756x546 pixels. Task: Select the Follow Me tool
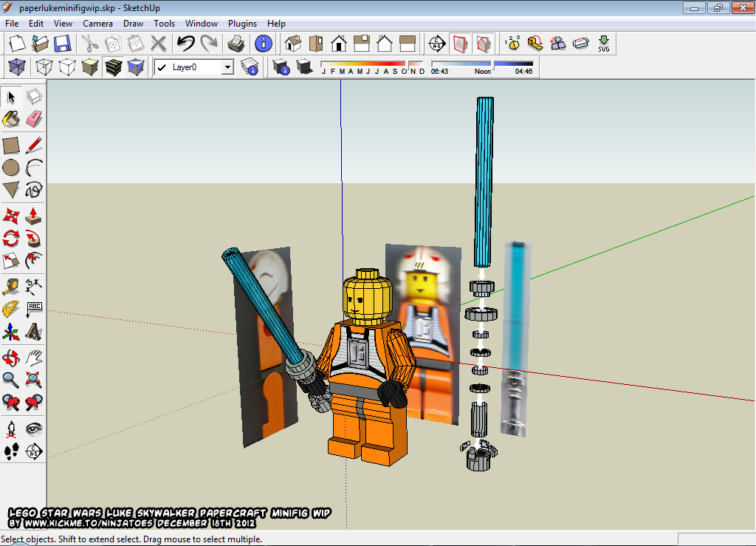[34, 238]
